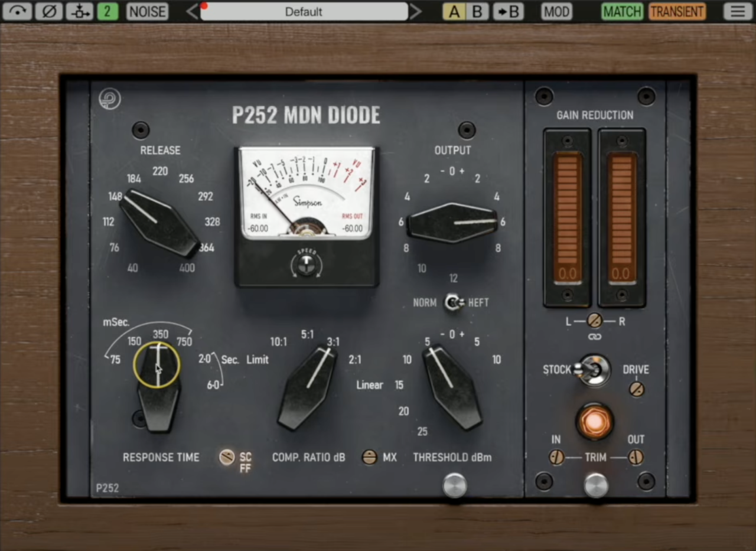
Task: Click the green oversampling '2' button
Action: click(x=107, y=11)
